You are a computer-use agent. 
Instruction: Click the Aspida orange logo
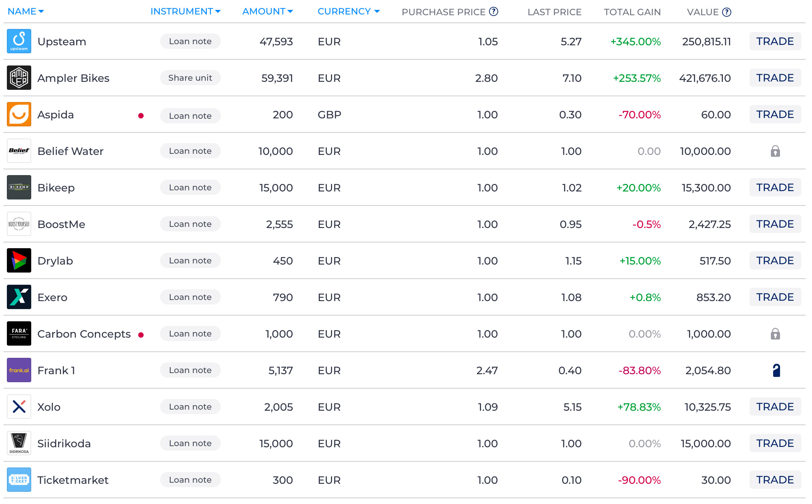19,114
